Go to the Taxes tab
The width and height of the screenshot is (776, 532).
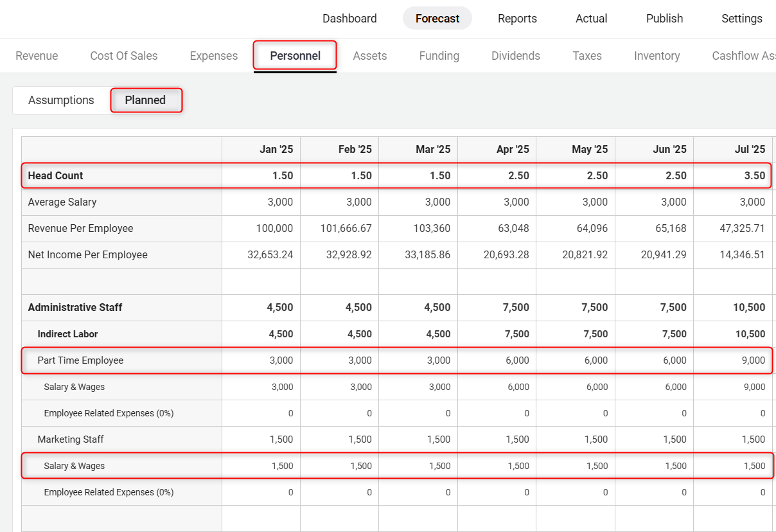(587, 56)
